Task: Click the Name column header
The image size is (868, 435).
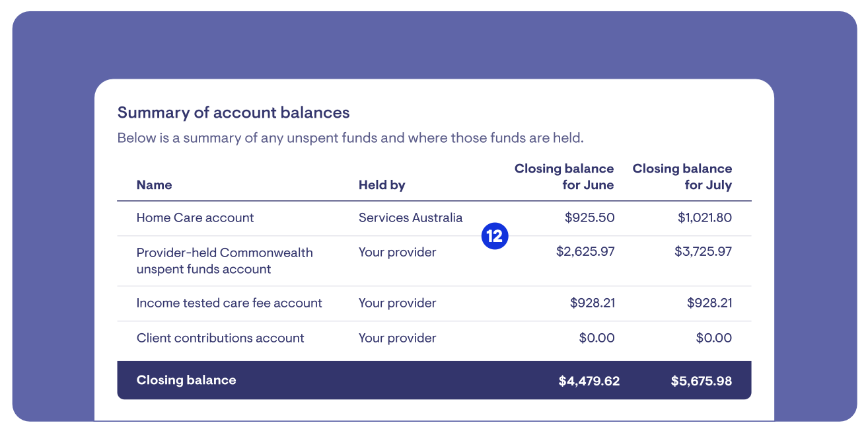Action: pos(154,185)
